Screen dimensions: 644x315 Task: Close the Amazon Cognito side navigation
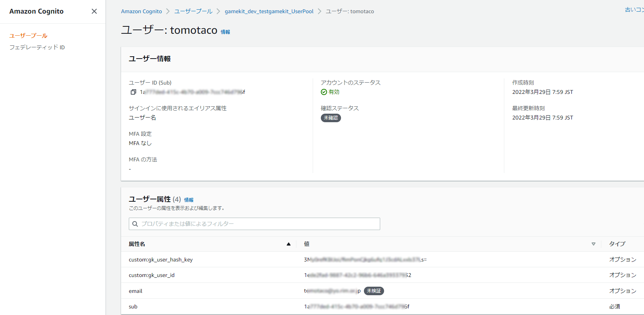pos(94,11)
